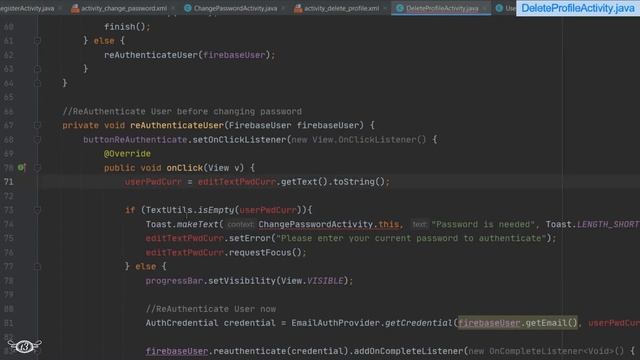The width and height of the screenshot is (640, 360).
Task: Click the FirebaseUser parameter type on line 67
Action: 260,125
